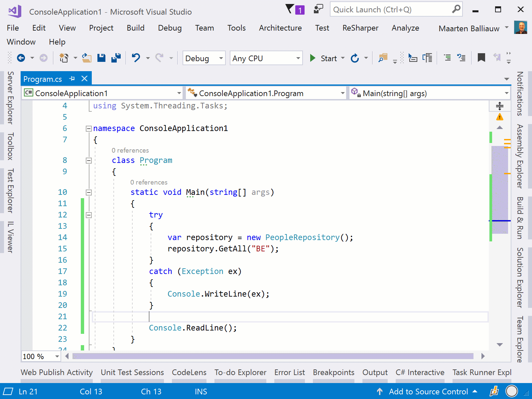
Task: Open the Any CPU platform dropdown
Action: tap(265, 58)
